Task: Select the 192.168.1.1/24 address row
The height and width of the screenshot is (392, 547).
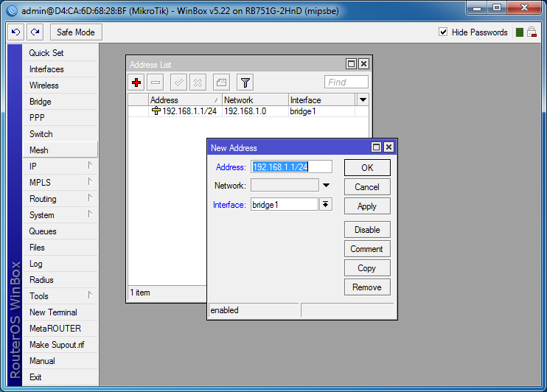Action: (x=248, y=111)
